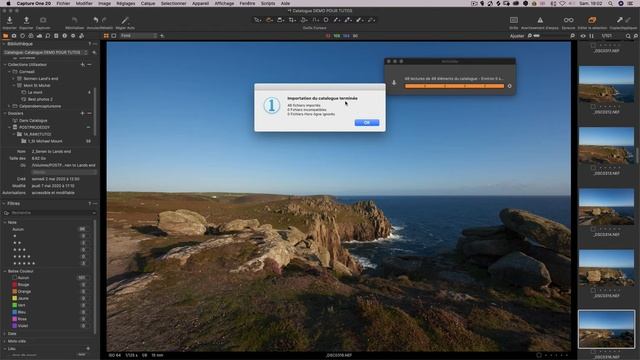Filter by five-star rating

point(24,264)
